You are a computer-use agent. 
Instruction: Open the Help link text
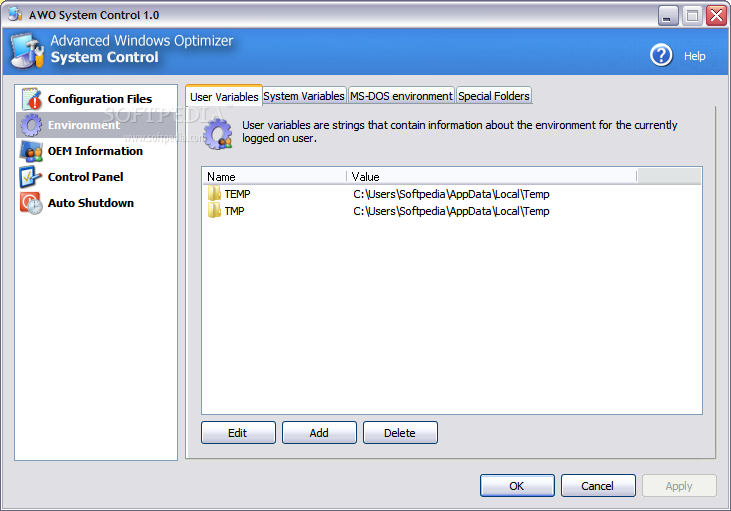(695, 56)
